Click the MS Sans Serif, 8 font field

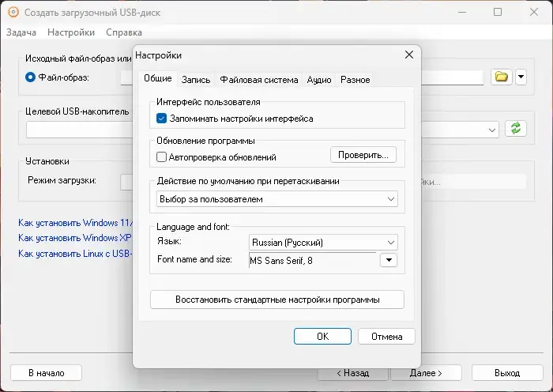point(314,260)
